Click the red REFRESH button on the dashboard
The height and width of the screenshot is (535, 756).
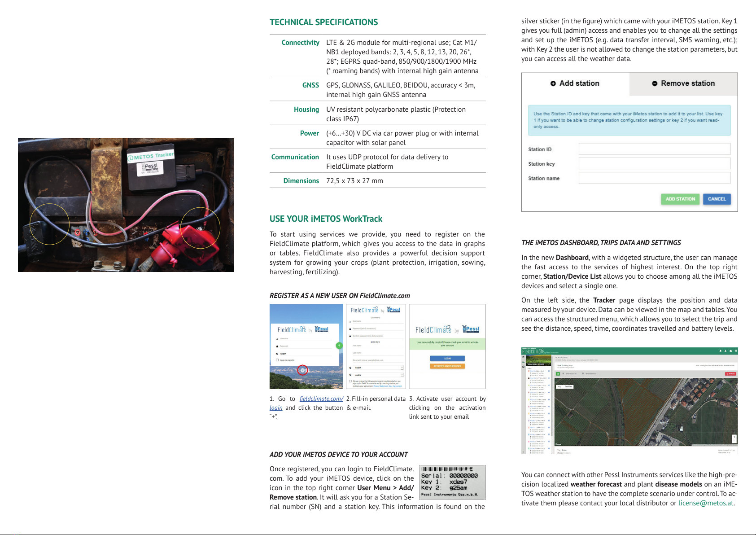(730, 374)
